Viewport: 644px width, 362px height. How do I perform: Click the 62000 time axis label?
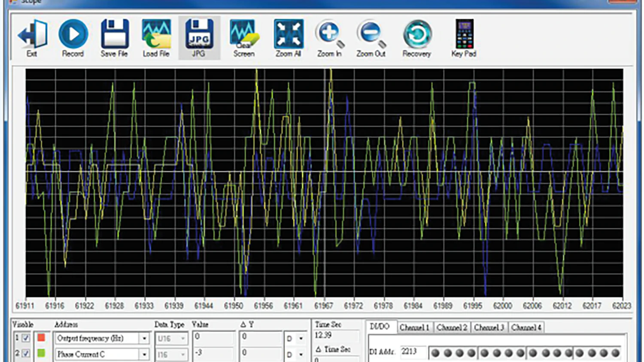click(502, 306)
